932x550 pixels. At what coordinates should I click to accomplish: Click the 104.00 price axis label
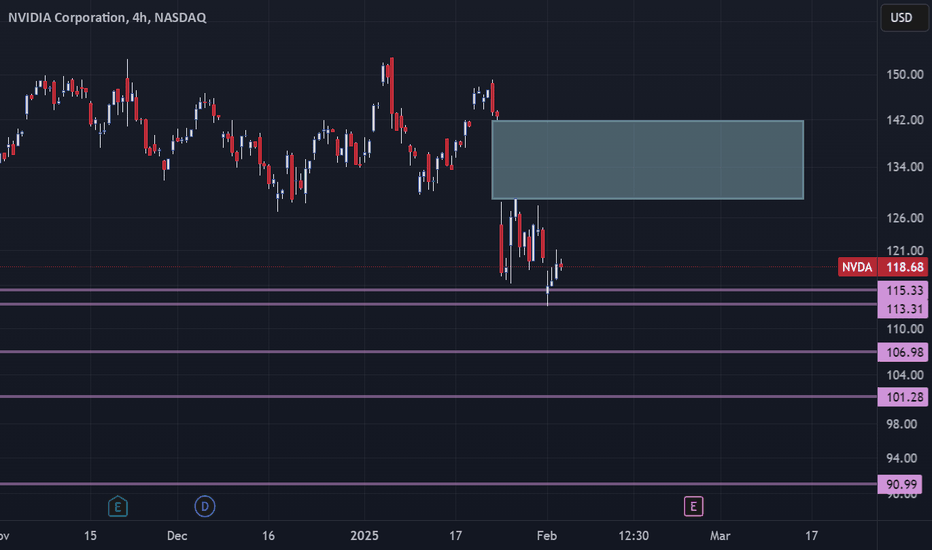point(905,375)
